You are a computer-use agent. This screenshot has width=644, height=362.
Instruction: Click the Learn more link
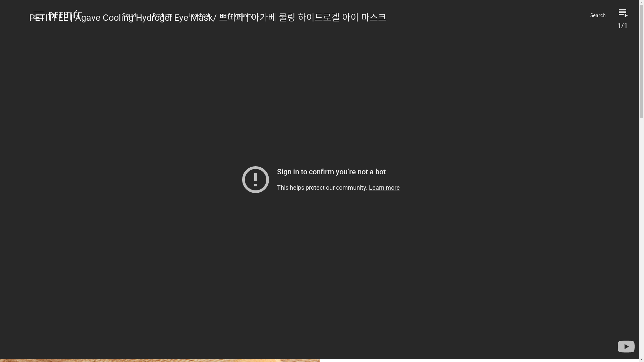(384, 188)
